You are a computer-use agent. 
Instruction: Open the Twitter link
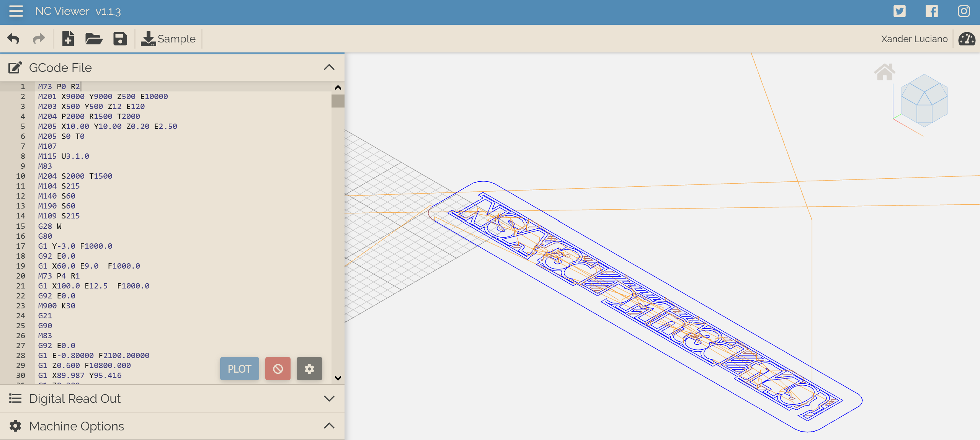pos(900,11)
